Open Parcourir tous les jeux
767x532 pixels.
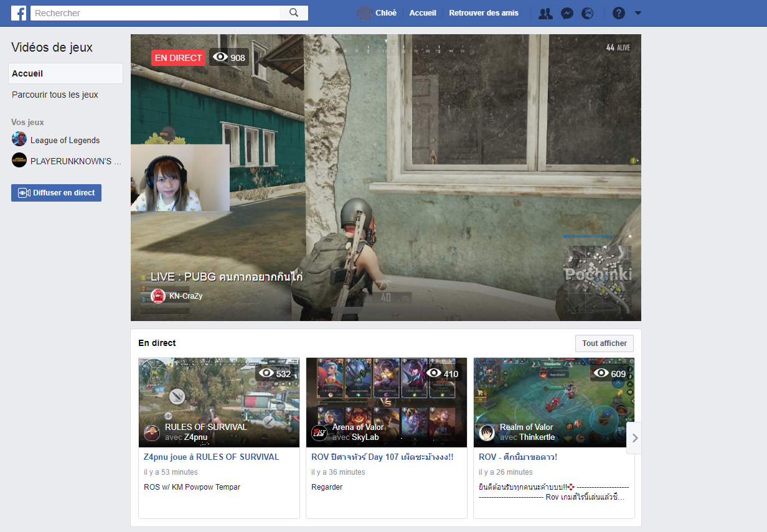[55, 95]
